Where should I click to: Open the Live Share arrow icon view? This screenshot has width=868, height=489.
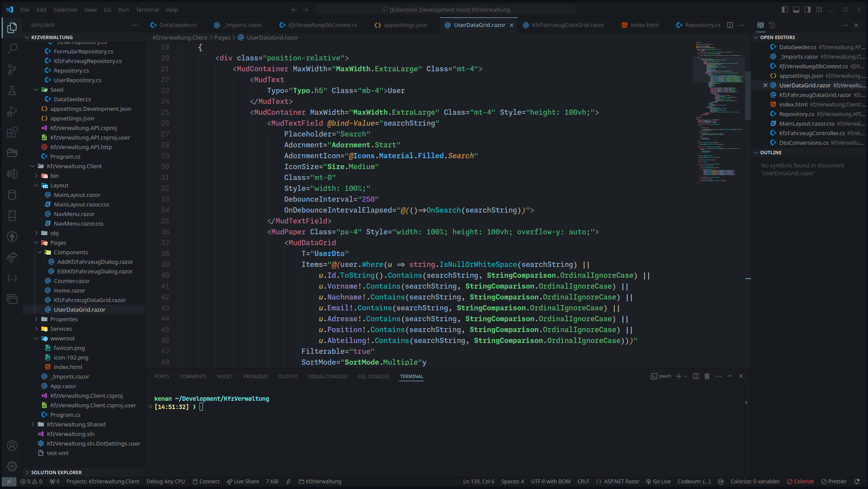coord(12,257)
